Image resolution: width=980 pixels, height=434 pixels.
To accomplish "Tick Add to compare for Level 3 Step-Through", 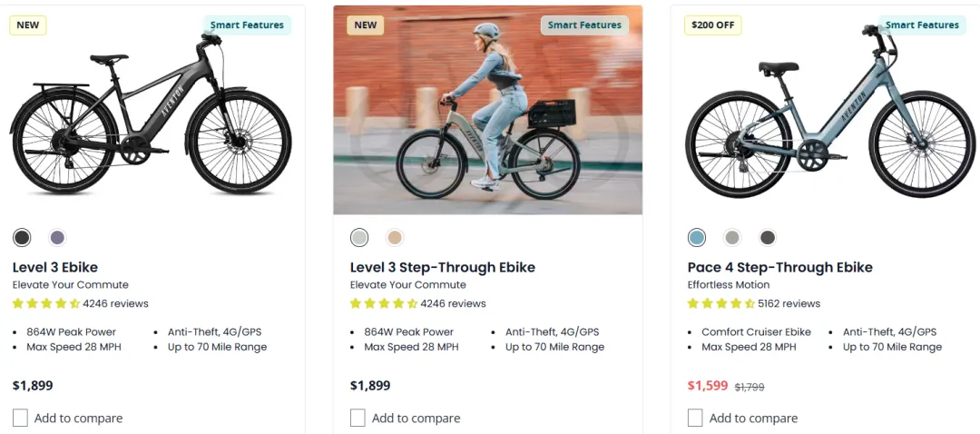I will [358, 418].
